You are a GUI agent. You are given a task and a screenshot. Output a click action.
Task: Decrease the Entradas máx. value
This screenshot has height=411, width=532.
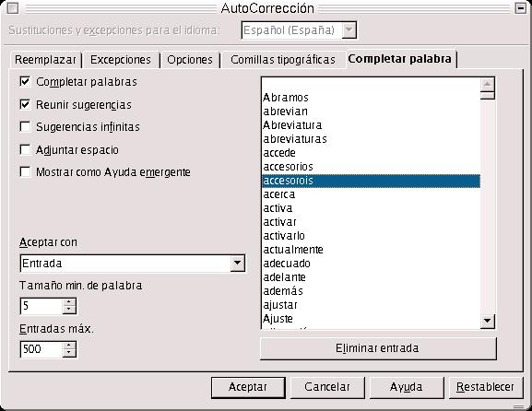(x=69, y=353)
